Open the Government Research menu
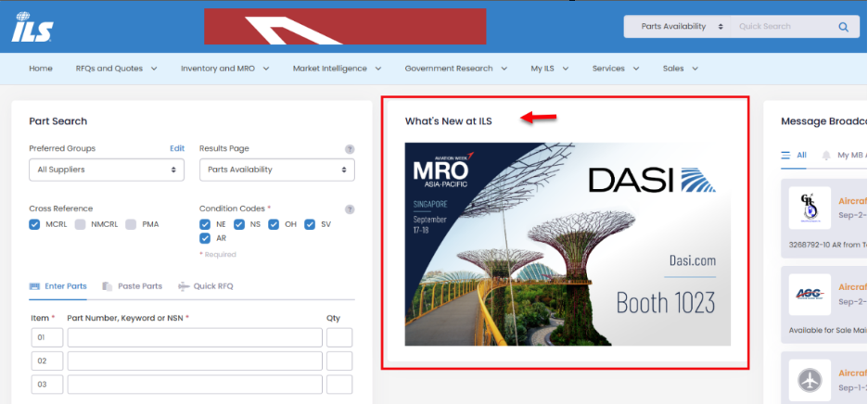Screen dimensions: 868x404 (x=454, y=69)
